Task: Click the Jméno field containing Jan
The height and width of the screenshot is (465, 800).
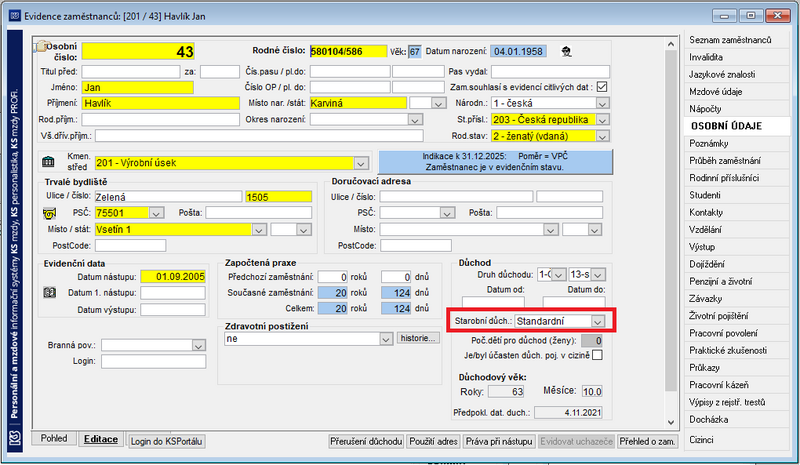Action: coord(138,87)
